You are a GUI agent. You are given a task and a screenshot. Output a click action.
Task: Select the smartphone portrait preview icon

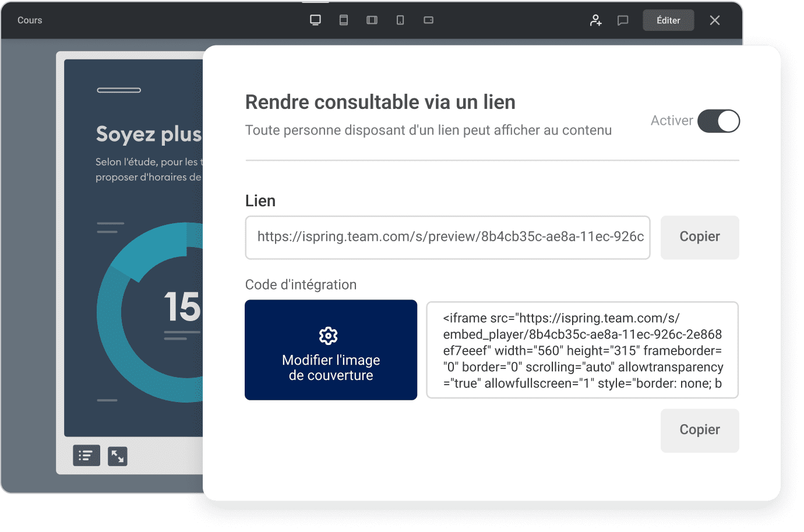pyautogui.click(x=400, y=20)
